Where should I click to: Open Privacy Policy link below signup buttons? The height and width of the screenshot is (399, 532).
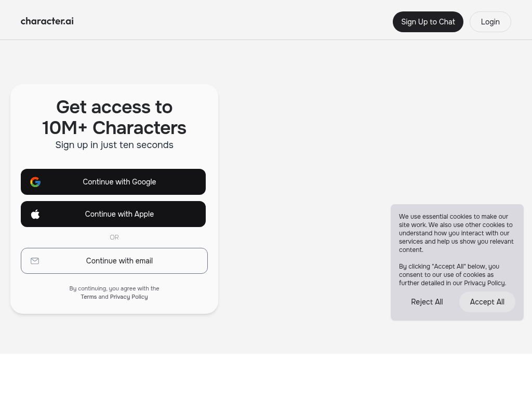[x=129, y=297]
